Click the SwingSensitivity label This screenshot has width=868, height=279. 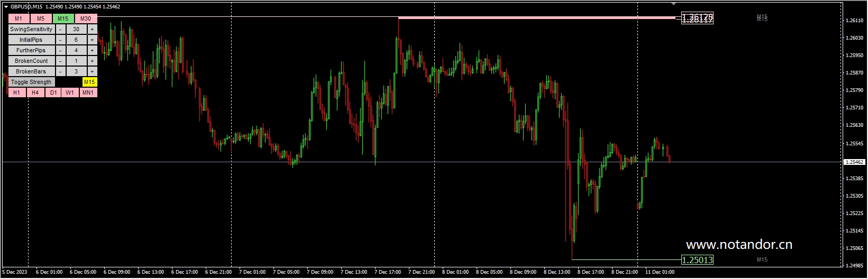(31, 29)
